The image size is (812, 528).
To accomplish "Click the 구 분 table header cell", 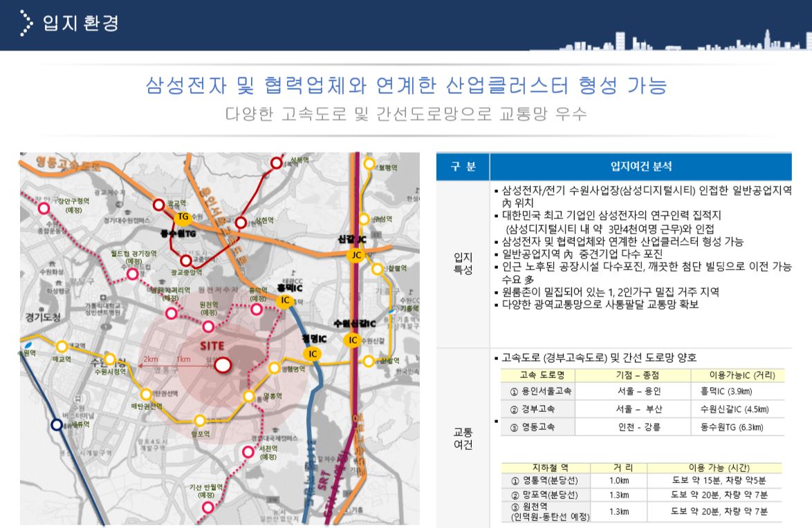I will tap(463, 167).
